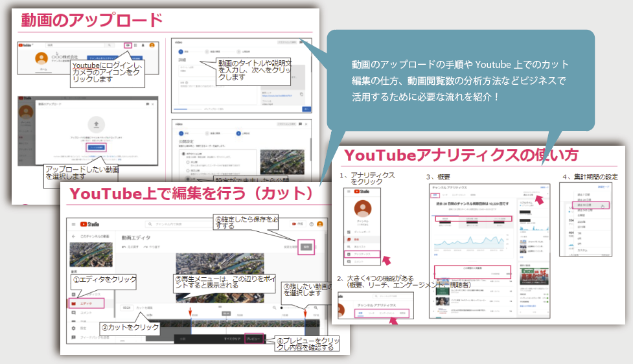Open the hamburger menu in analytics Studio sidebar
The image size is (633, 364).
[x=349, y=191]
